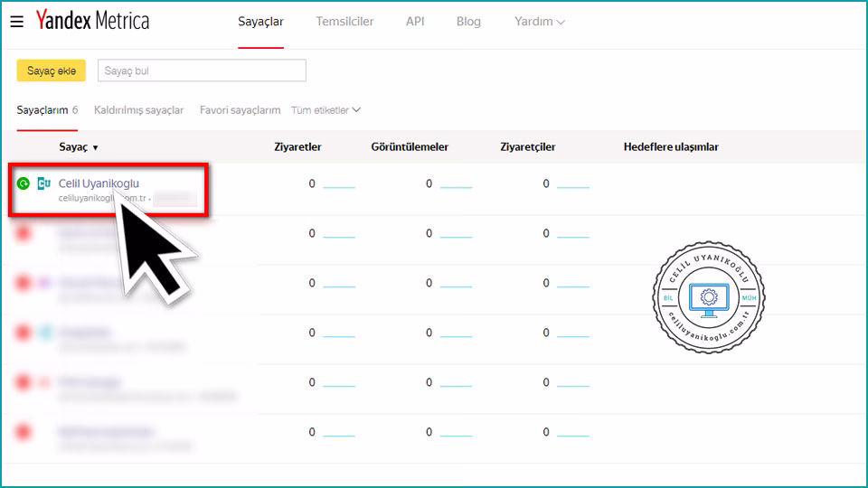Click the Yandex Metrica logo
Viewport: 868px width, 488px height.
[x=92, y=21]
